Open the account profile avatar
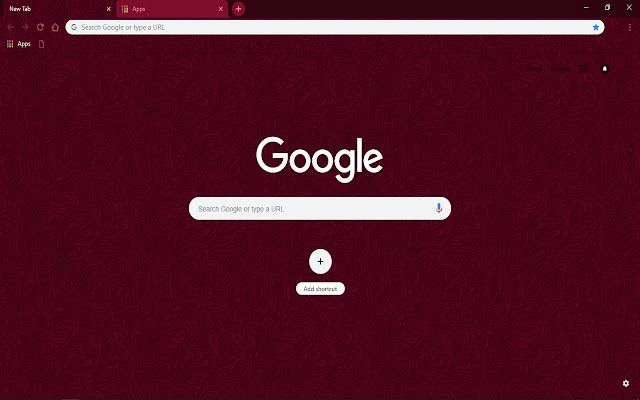This screenshot has height=400, width=640. (605, 69)
